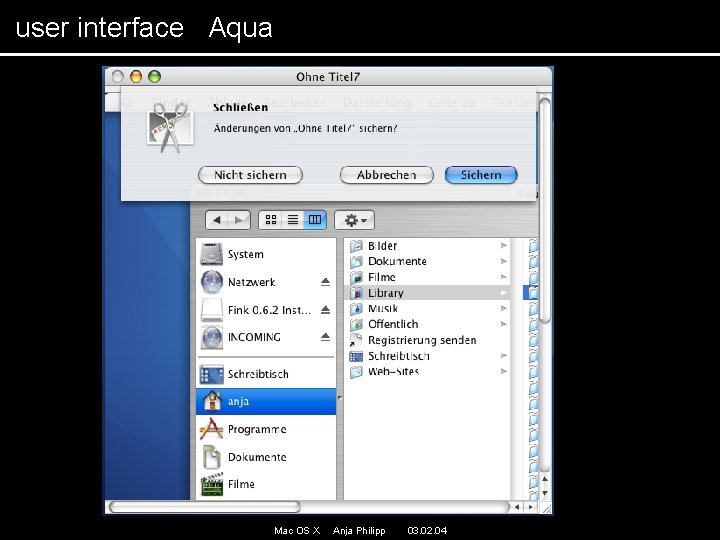Open Schreibtisch in the sidebar
720x540 pixels.
266,374
